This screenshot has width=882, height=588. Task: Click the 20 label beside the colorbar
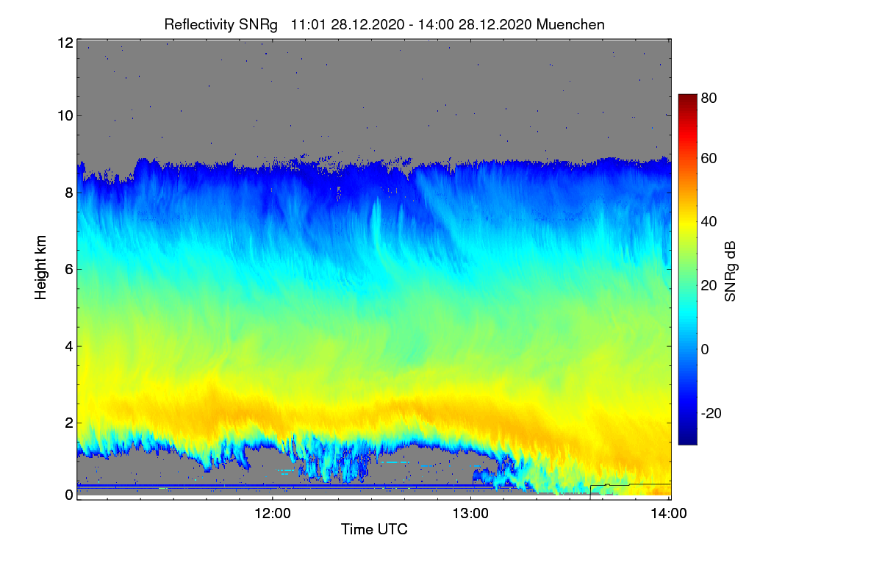pos(709,286)
